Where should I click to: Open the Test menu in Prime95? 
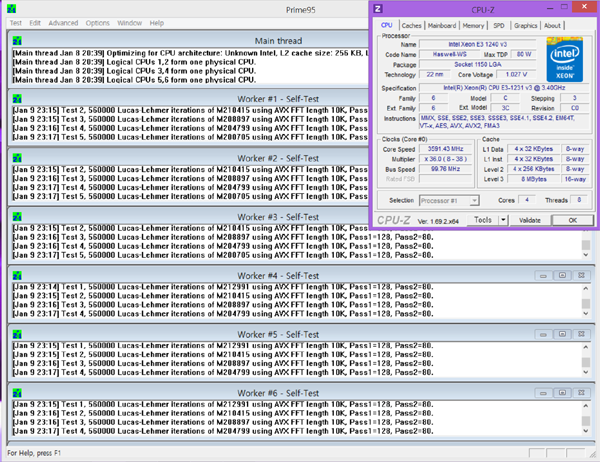click(16, 23)
